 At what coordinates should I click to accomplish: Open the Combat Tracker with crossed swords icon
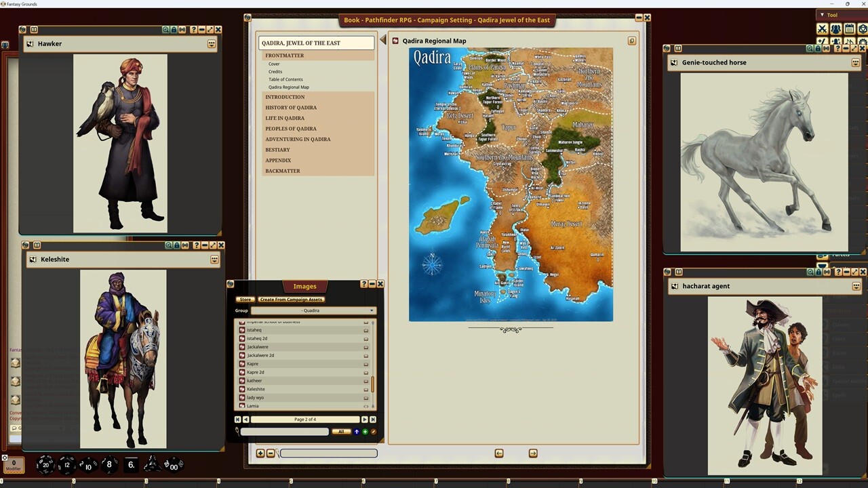coord(822,28)
